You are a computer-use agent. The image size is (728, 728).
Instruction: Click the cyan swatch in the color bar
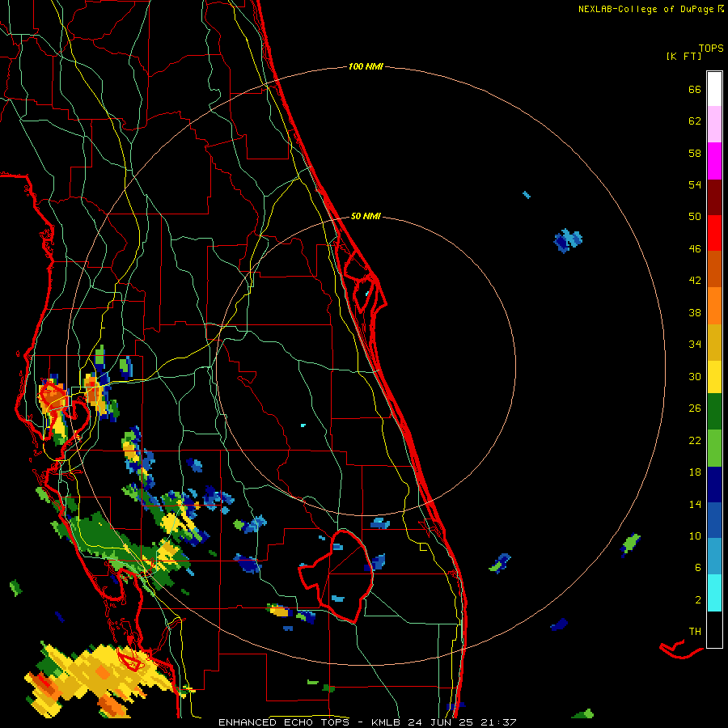point(714,593)
